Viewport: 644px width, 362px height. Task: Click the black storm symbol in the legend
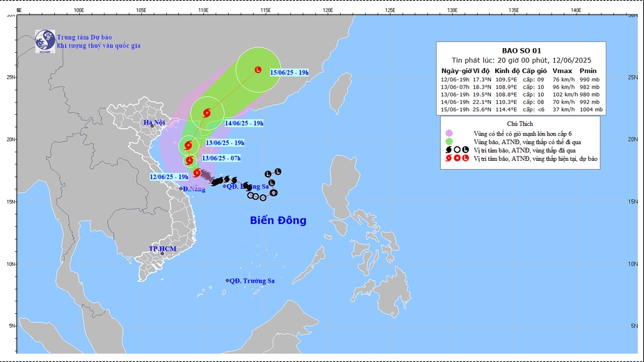coord(449,150)
